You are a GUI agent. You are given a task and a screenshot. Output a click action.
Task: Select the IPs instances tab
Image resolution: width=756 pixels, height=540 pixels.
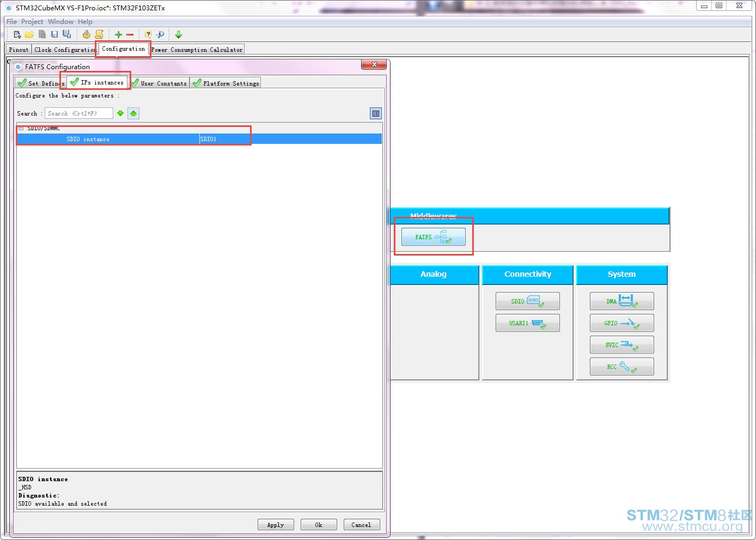97,82
